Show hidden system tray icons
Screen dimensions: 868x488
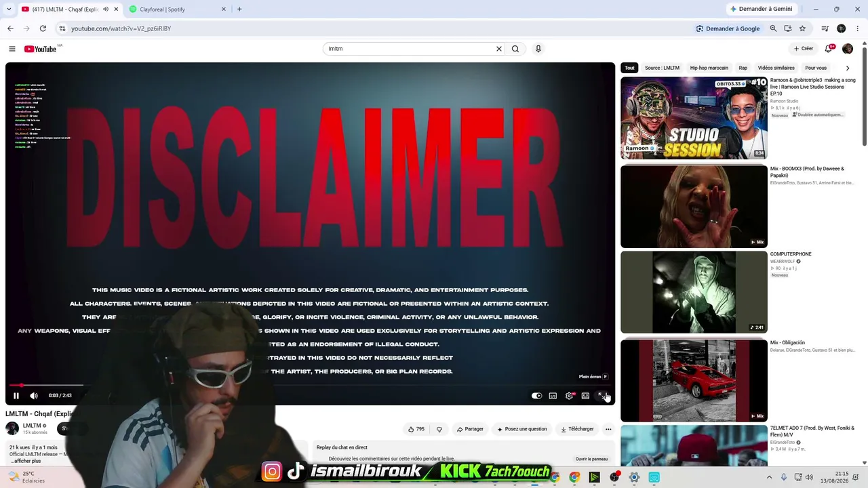click(x=769, y=477)
